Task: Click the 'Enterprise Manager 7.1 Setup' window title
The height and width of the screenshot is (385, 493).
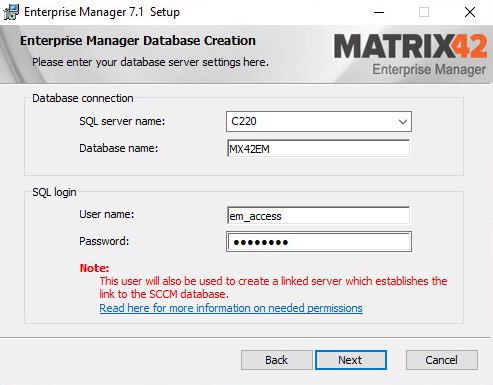Action: click(102, 12)
